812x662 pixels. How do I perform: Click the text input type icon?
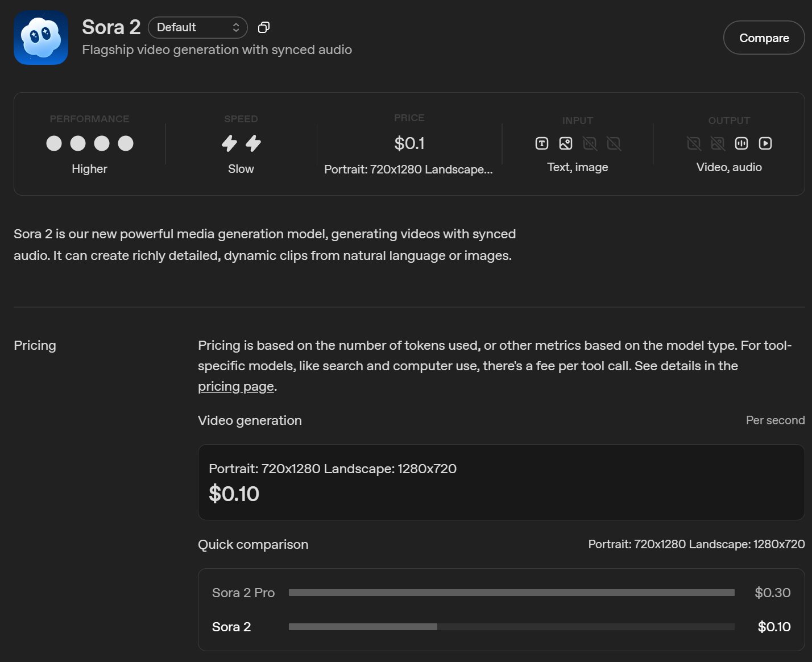coord(542,143)
